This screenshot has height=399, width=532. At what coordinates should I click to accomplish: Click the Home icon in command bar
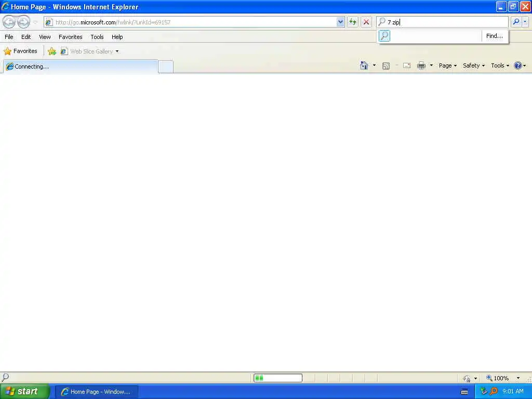coord(364,65)
